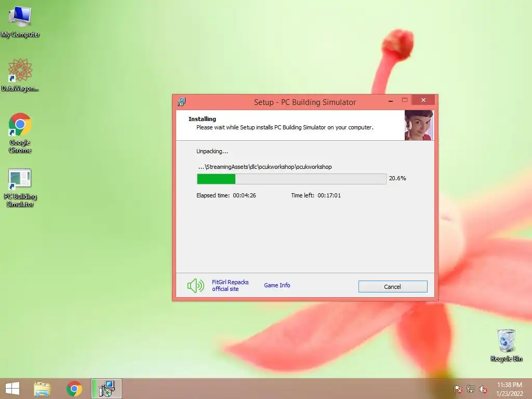Open the Windows Start button
Viewport: 532px width, 399px height.
point(12,389)
